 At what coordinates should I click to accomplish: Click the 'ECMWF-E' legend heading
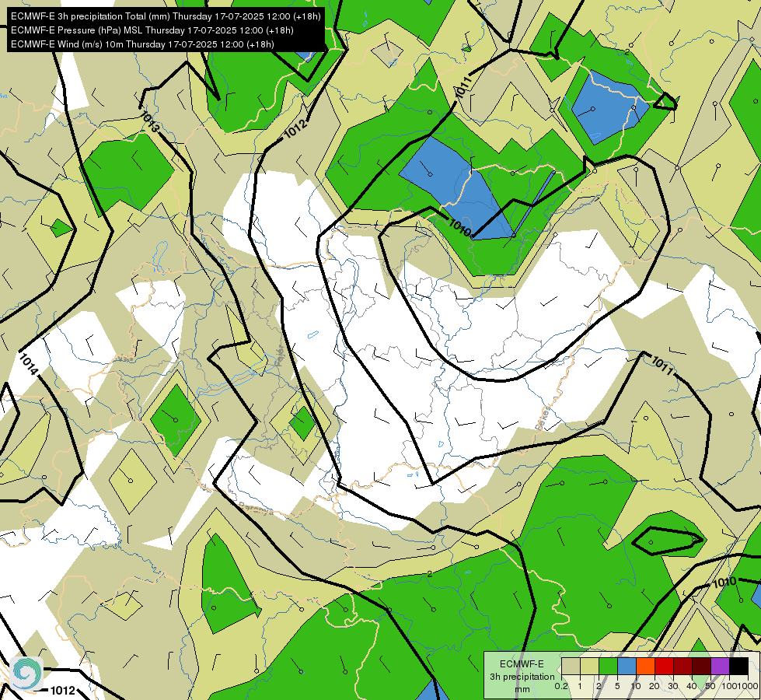tap(522, 664)
